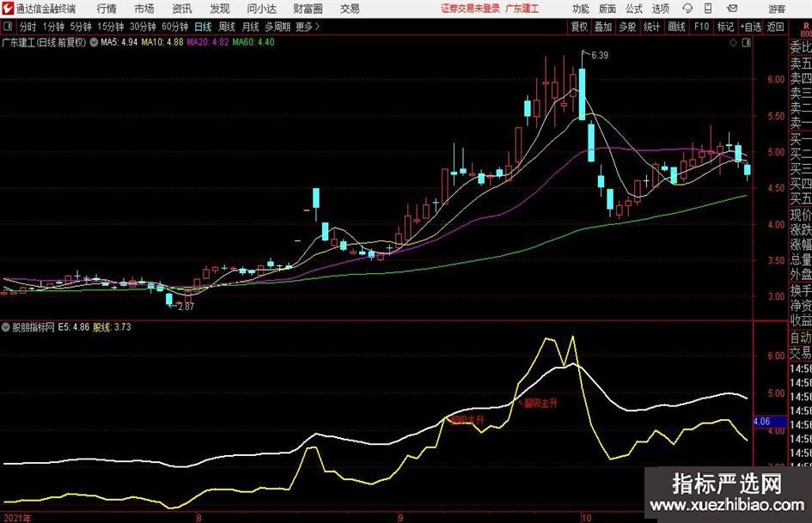Click the 标记 mark button

[725, 27]
